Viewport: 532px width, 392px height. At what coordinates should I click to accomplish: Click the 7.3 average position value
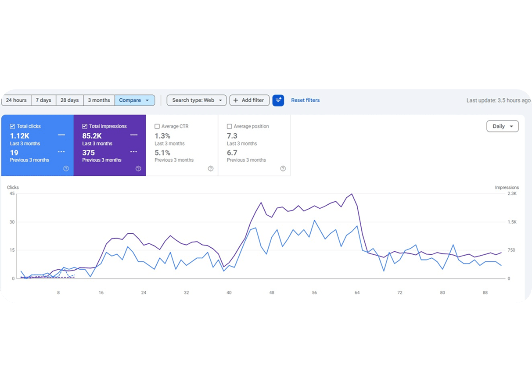click(x=232, y=136)
